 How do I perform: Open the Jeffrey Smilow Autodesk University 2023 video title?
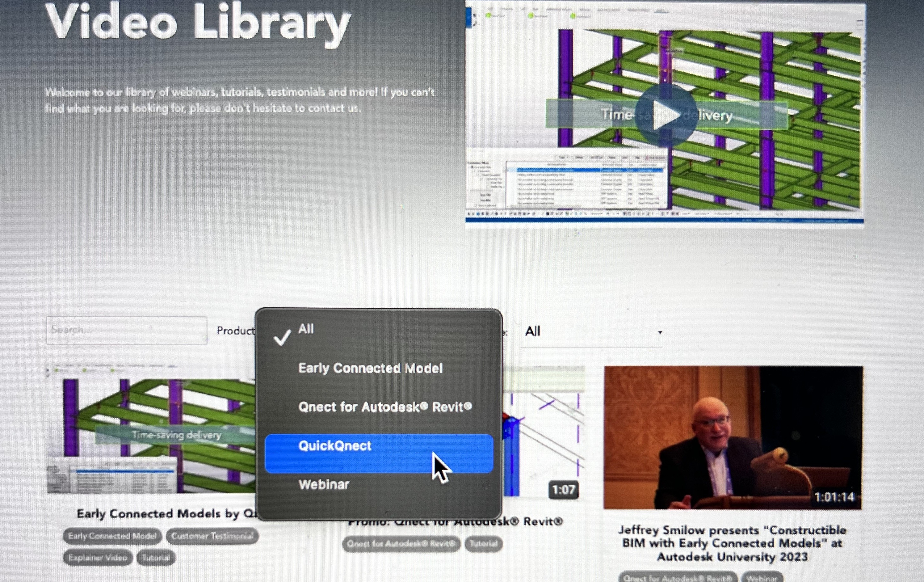[731, 543]
